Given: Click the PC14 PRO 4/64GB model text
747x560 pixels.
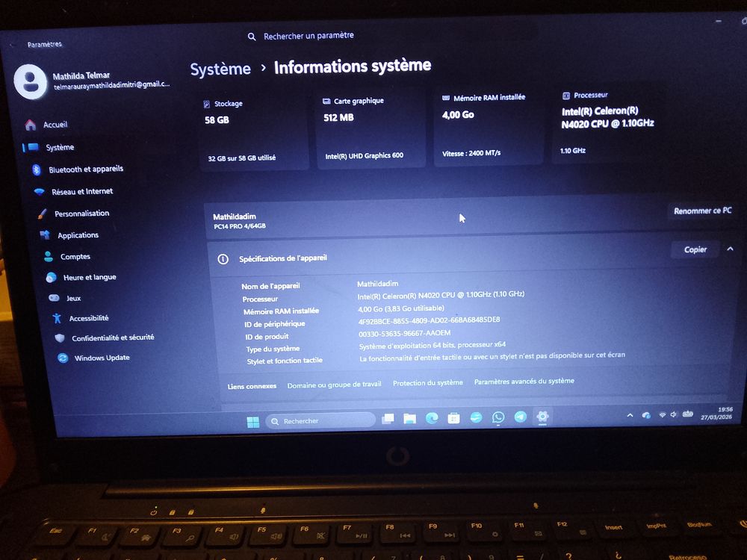Looking at the screenshot, I should [x=240, y=226].
